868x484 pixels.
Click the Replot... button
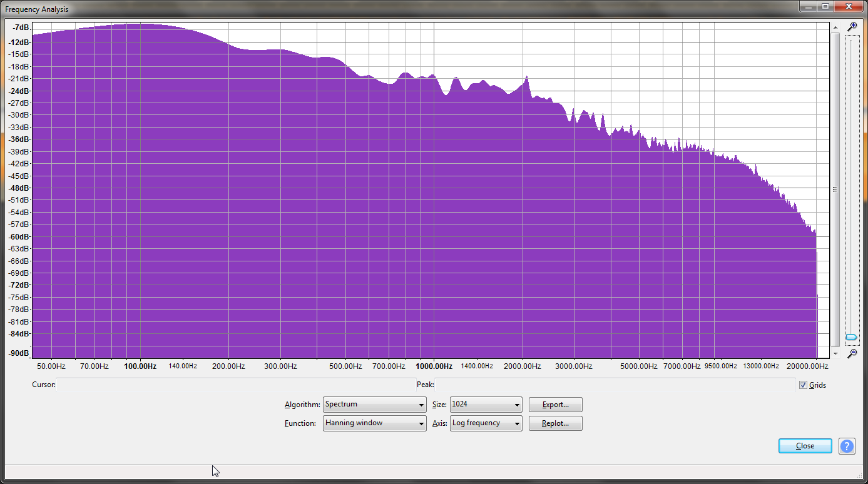click(x=556, y=423)
